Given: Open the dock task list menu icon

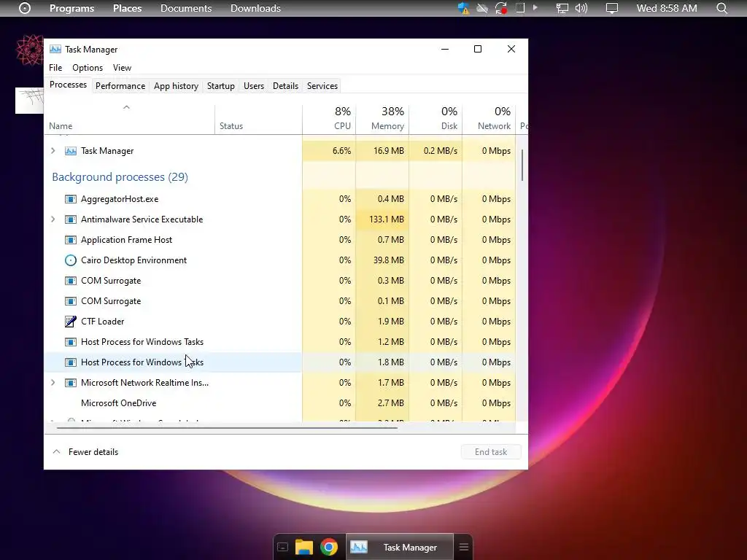Looking at the screenshot, I should [463, 547].
